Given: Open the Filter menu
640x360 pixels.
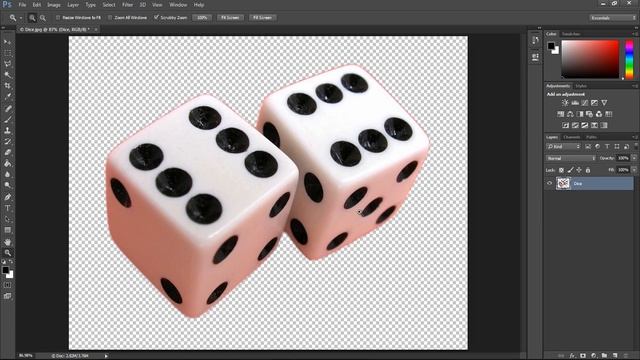Looking at the screenshot, I should point(127,5).
